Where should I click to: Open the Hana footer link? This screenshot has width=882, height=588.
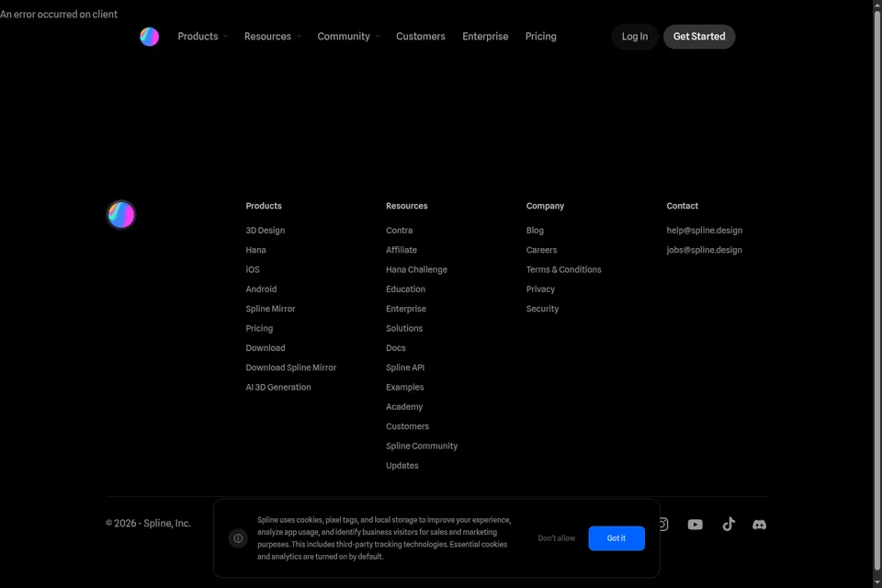(x=256, y=250)
